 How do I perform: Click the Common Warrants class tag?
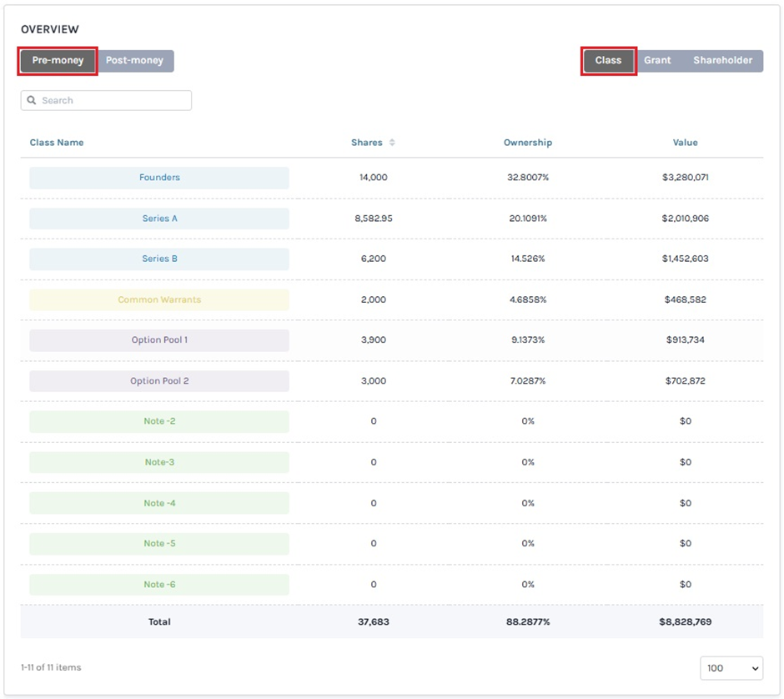pos(159,299)
